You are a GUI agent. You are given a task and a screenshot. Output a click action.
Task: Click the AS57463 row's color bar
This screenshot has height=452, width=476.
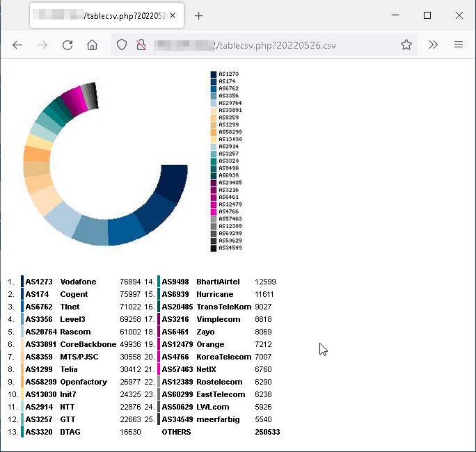[x=159, y=369]
